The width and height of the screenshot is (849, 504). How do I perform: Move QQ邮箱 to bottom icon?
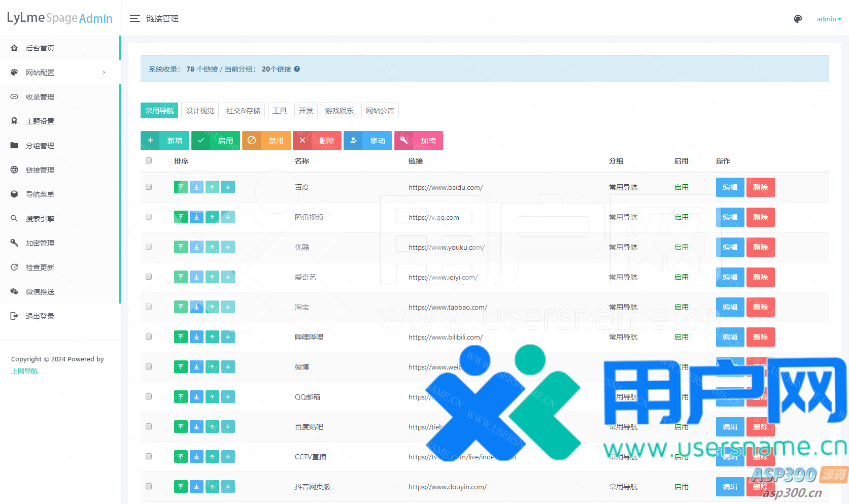[x=196, y=397]
